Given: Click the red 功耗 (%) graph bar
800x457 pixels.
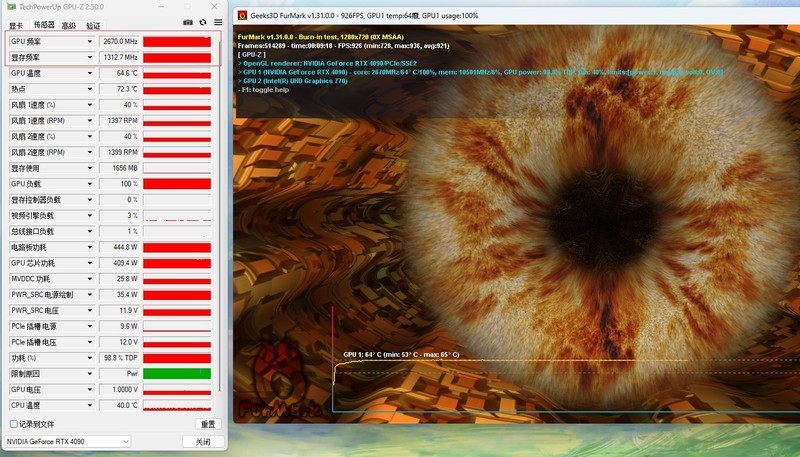Looking at the screenshot, I should [x=177, y=358].
